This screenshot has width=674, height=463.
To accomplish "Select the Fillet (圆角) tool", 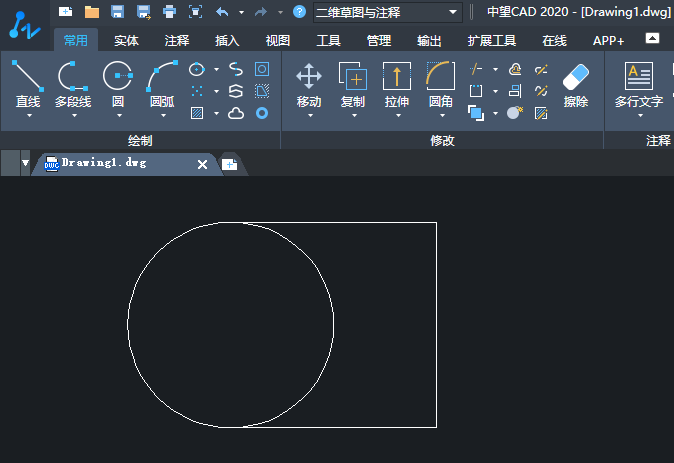I will (441, 84).
